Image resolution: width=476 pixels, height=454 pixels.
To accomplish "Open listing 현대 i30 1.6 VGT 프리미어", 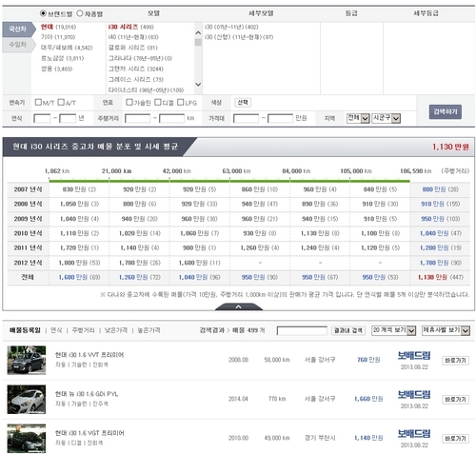I will tap(89, 433).
